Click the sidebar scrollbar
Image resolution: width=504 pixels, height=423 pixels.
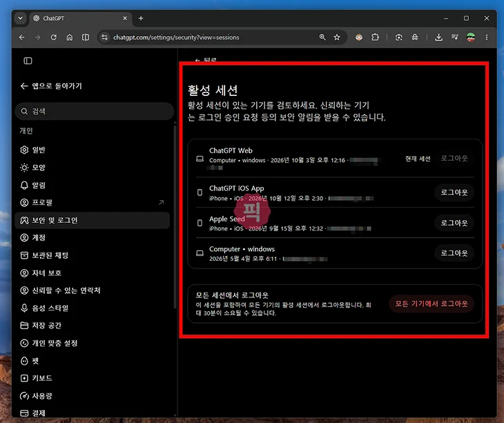click(x=175, y=217)
